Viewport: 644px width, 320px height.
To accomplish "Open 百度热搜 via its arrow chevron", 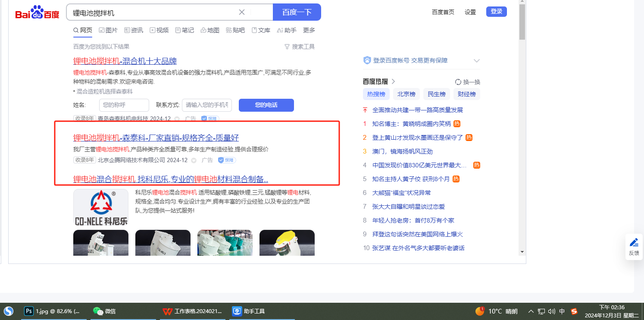I will click(x=393, y=82).
